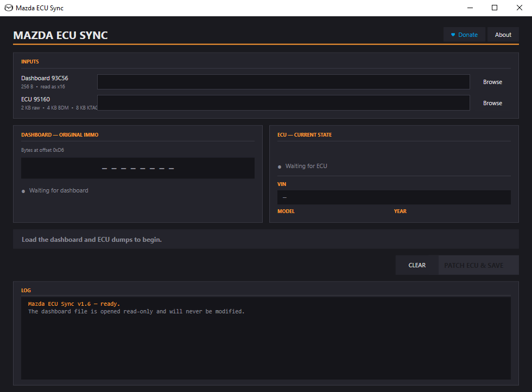Image resolution: width=532 pixels, height=392 pixels.
Task: Click the CLEAR button
Action: click(x=417, y=265)
